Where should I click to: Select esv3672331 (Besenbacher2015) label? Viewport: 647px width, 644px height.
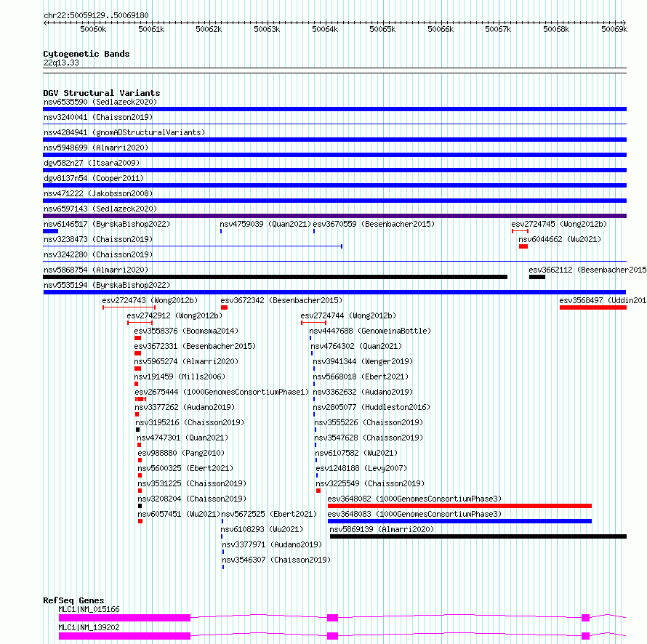[195, 346]
